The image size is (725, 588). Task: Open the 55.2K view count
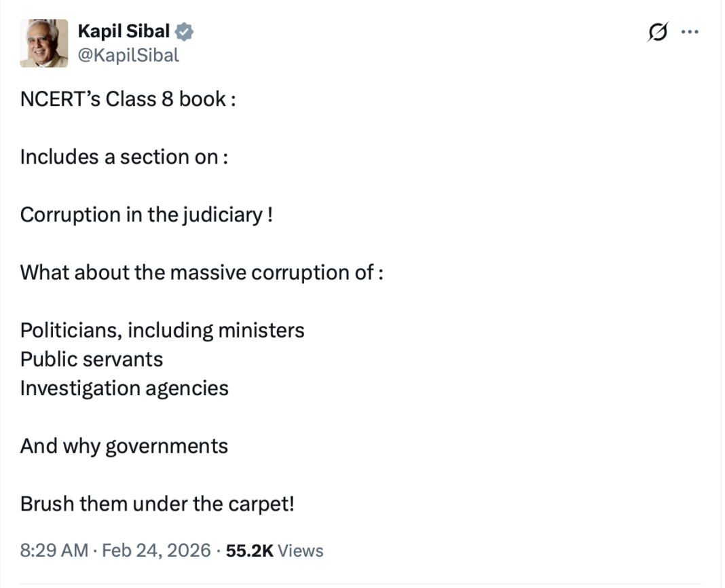coord(249,550)
